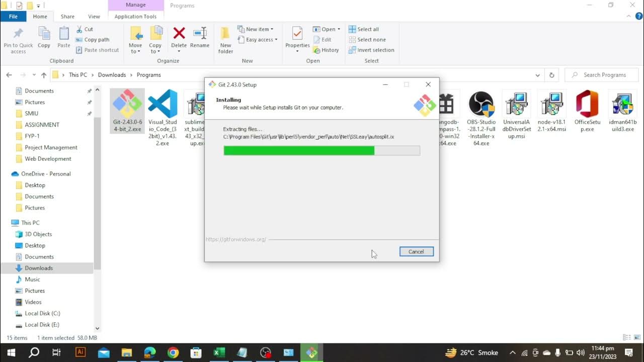The height and width of the screenshot is (362, 644).
Task: Select Local Disk (C:) in navigation pane
Action: [x=42, y=313]
